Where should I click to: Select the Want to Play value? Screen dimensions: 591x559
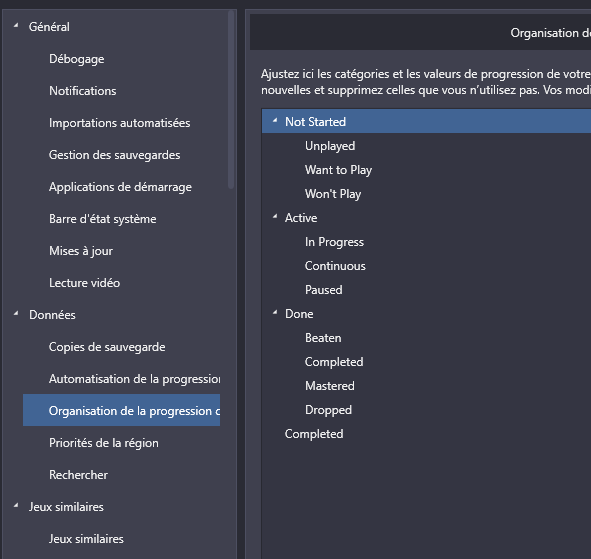click(338, 170)
